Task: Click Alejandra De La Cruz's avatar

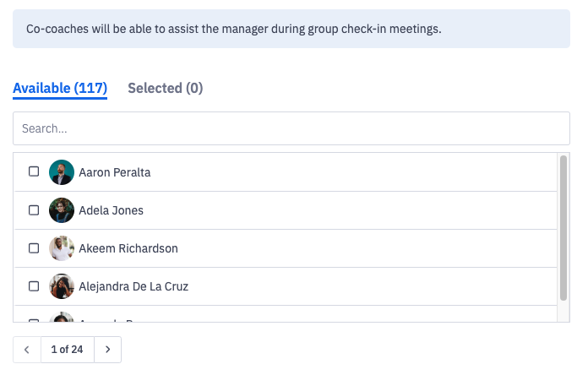Action: [x=62, y=286]
